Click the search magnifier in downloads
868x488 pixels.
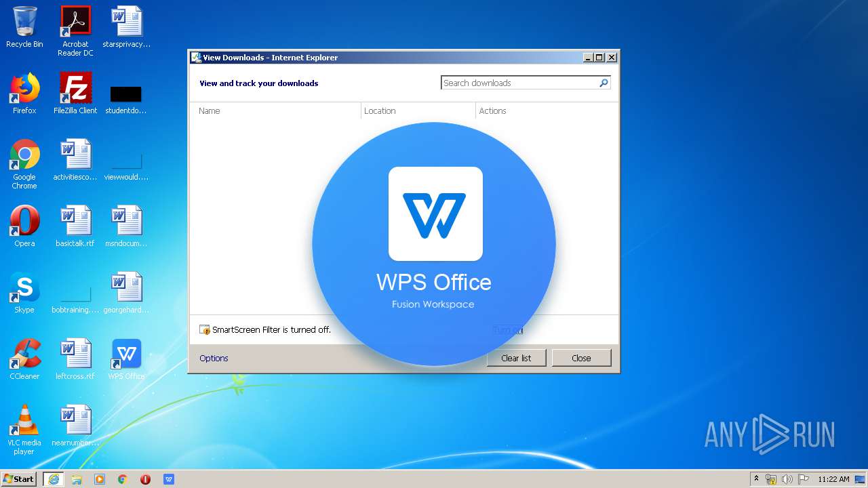point(604,83)
